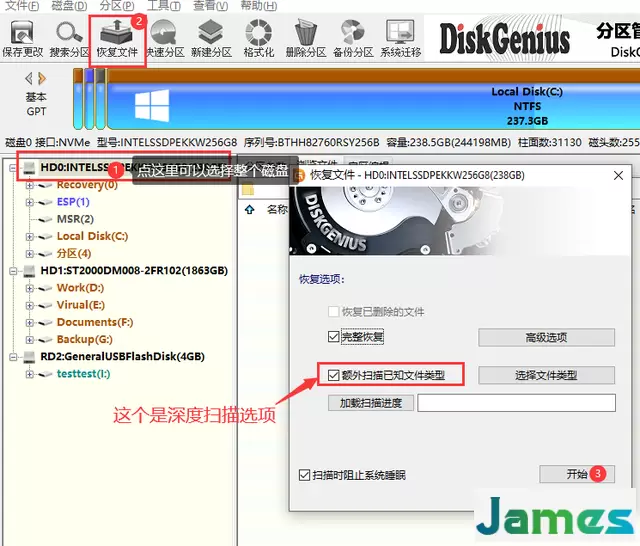640x546 pixels.
Task: Expand the testtest(I:) tree node
Action: [29, 374]
